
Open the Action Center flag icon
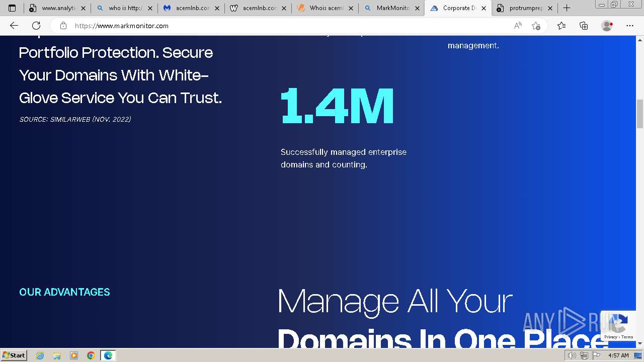[x=596, y=355]
